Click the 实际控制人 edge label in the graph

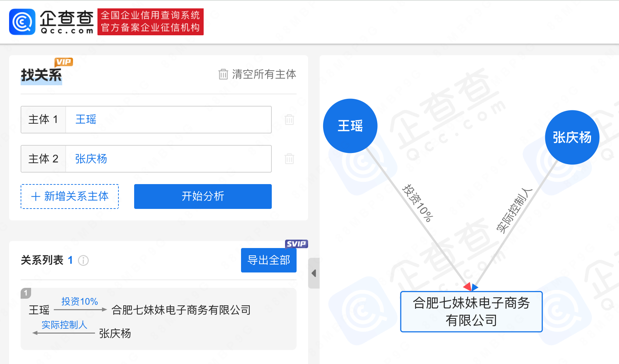click(x=514, y=210)
